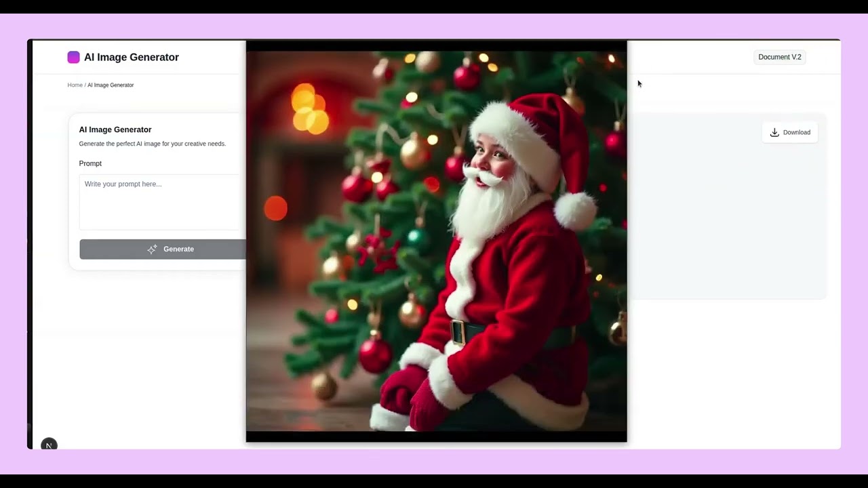Open the Document V.2 button
868x488 pixels.
pos(780,57)
